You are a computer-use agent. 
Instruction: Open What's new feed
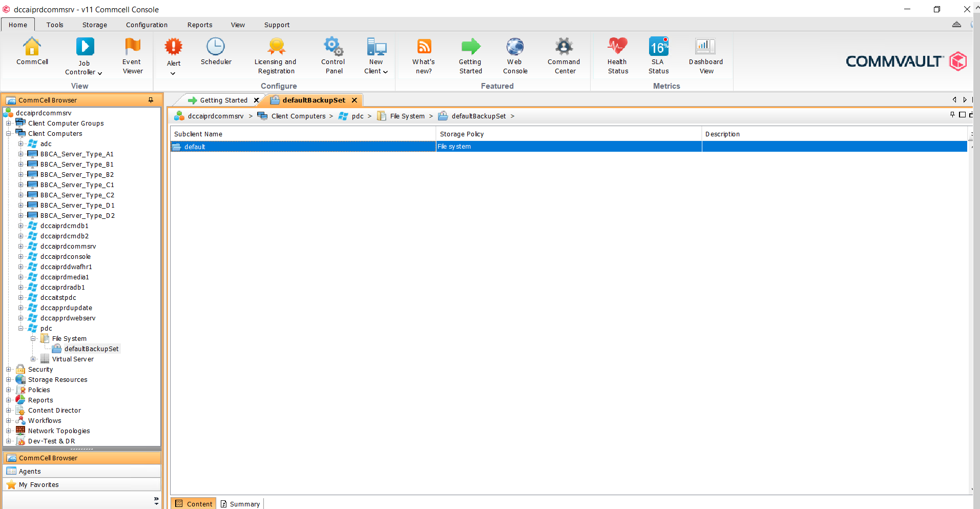tap(424, 55)
